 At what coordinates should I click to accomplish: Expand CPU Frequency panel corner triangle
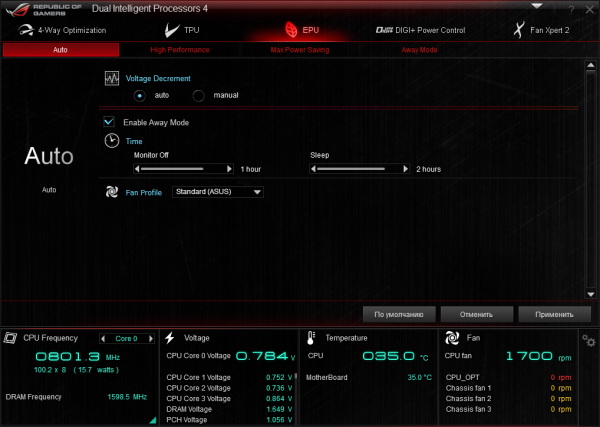pos(153,420)
